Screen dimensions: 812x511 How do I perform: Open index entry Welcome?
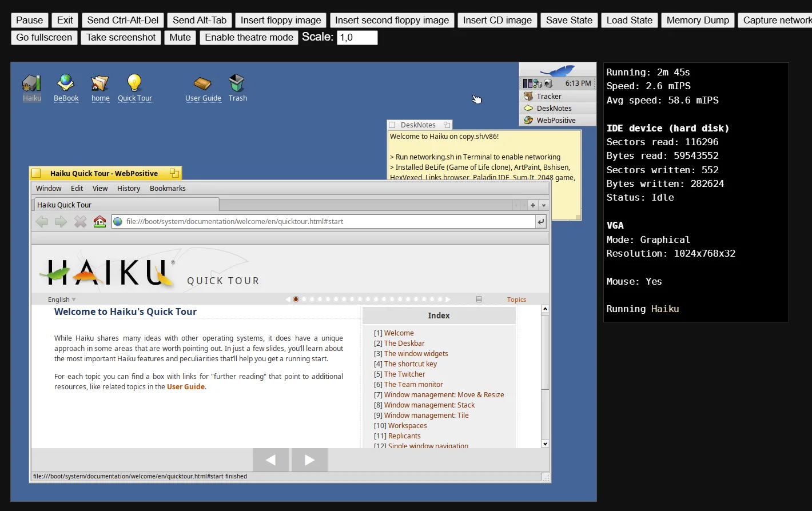(399, 333)
